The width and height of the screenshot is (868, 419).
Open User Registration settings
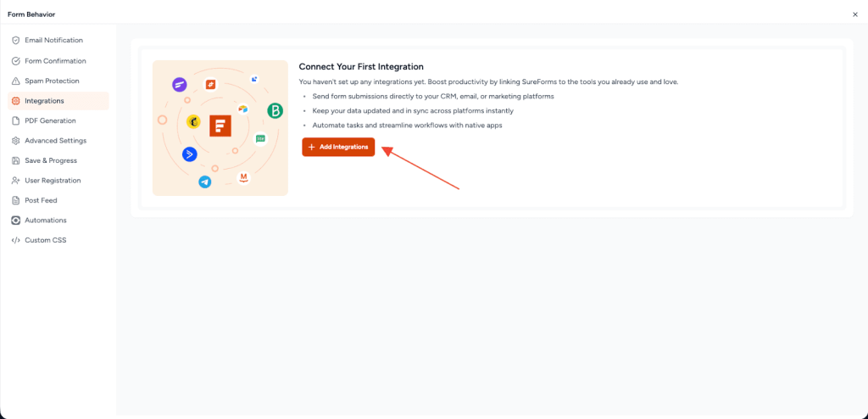tap(53, 181)
